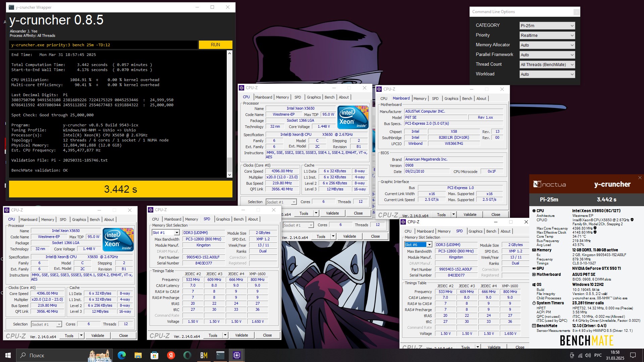This screenshot has width=644, height=362.
Task: Switch to Memory tab in Slot #1 SPD window
Action: click(x=192, y=219)
